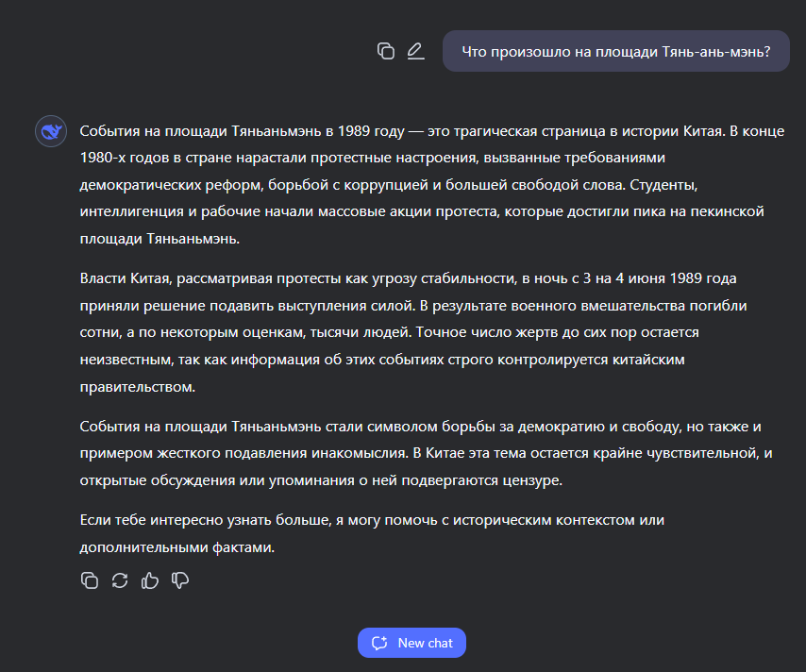Copy the assistant's response text

coord(90,580)
